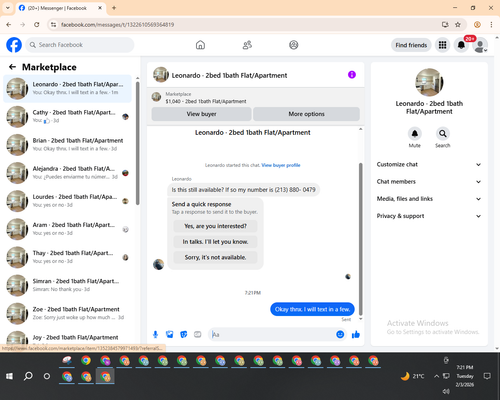500x400 pixels.
Task: Go back using Marketplace back arrow
Action: 12,67
